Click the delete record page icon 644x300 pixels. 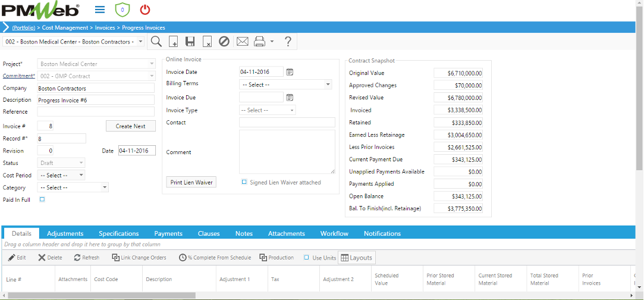(208, 42)
